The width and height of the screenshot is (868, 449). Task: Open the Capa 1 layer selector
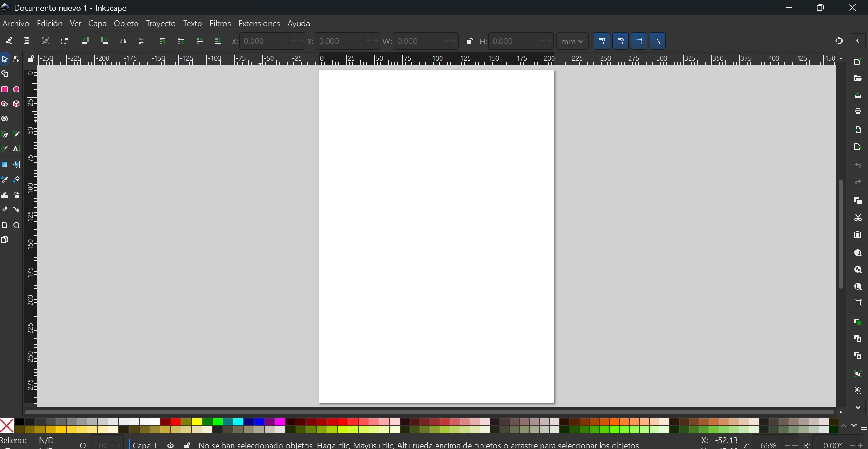tap(145, 445)
